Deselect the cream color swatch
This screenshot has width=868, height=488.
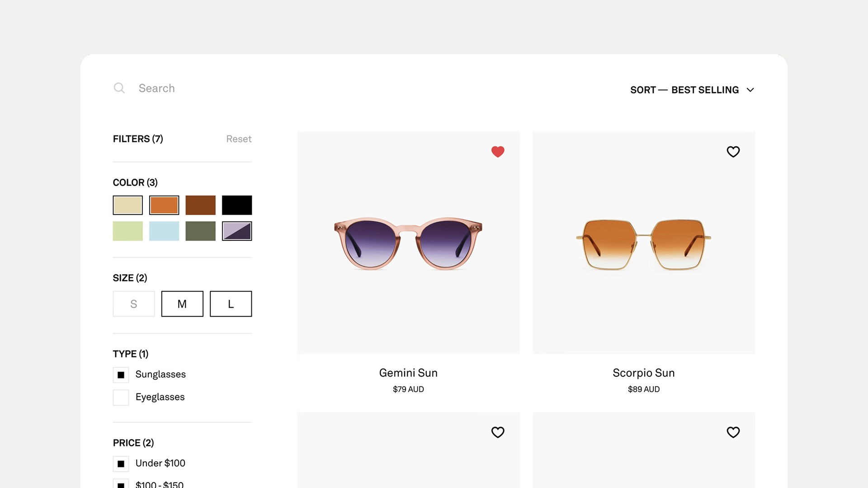(x=128, y=205)
